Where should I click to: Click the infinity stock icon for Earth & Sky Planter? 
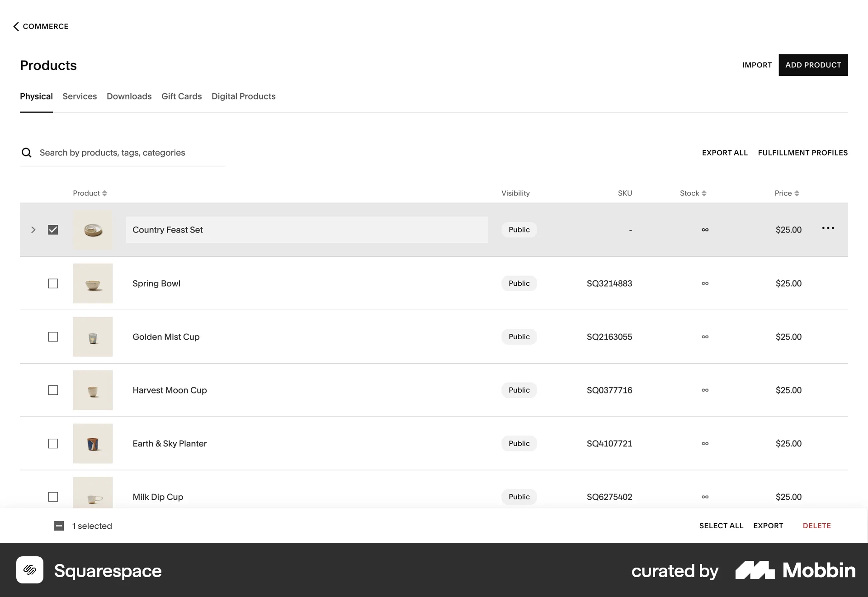(x=705, y=444)
